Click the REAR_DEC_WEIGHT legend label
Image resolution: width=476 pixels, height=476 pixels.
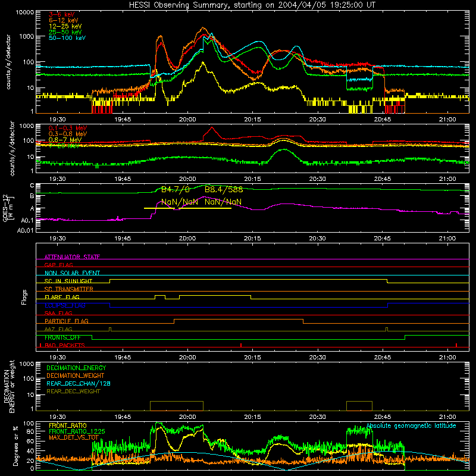73,392
